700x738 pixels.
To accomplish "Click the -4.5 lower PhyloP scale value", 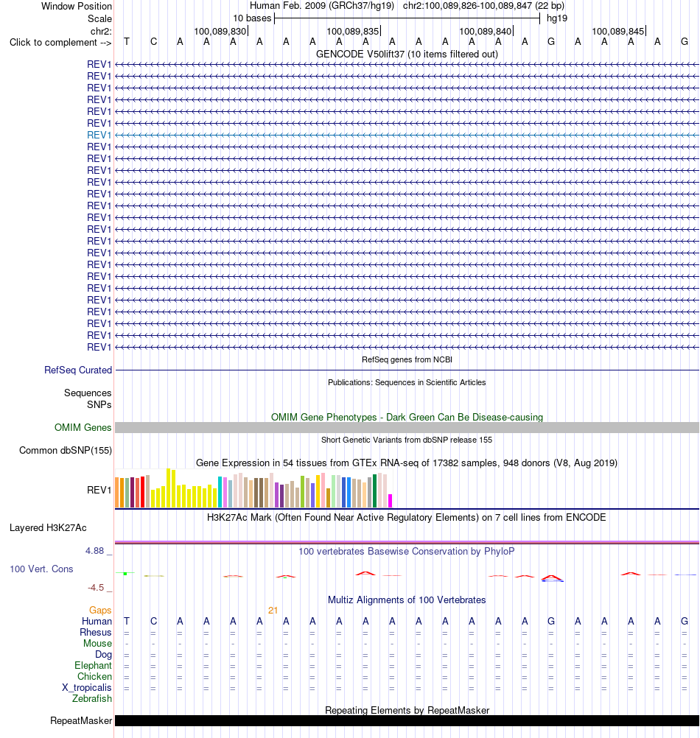I will [x=96, y=588].
